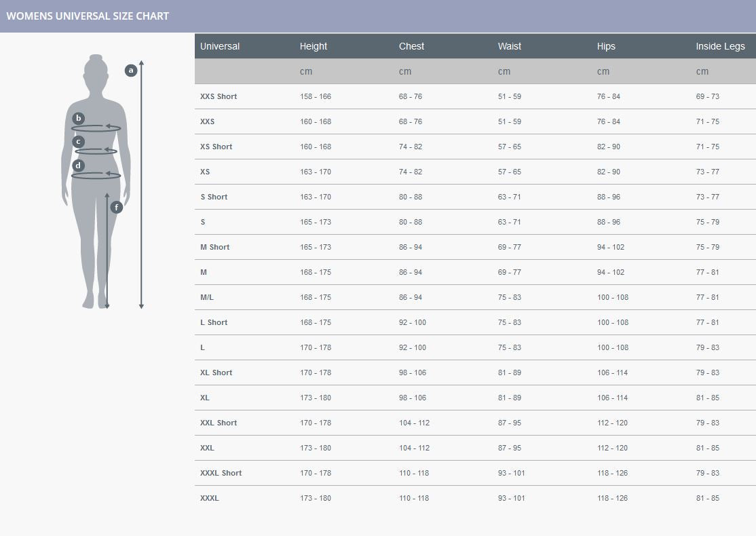Click the 'Inside Legs' column header
Screen dimensions: 756x536
pyautogui.click(x=720, y=46)
